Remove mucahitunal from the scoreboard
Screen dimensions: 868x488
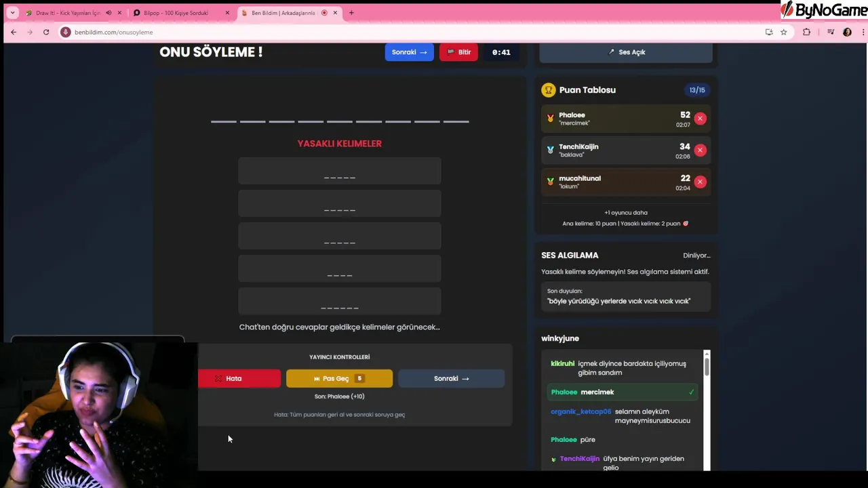[x=700, y=182]
